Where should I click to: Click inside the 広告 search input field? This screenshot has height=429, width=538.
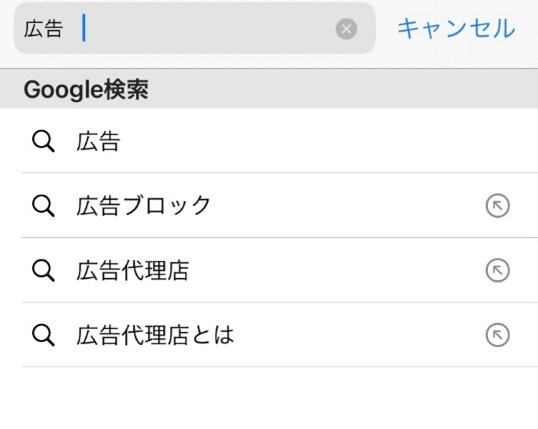click(x=195, y=28)
